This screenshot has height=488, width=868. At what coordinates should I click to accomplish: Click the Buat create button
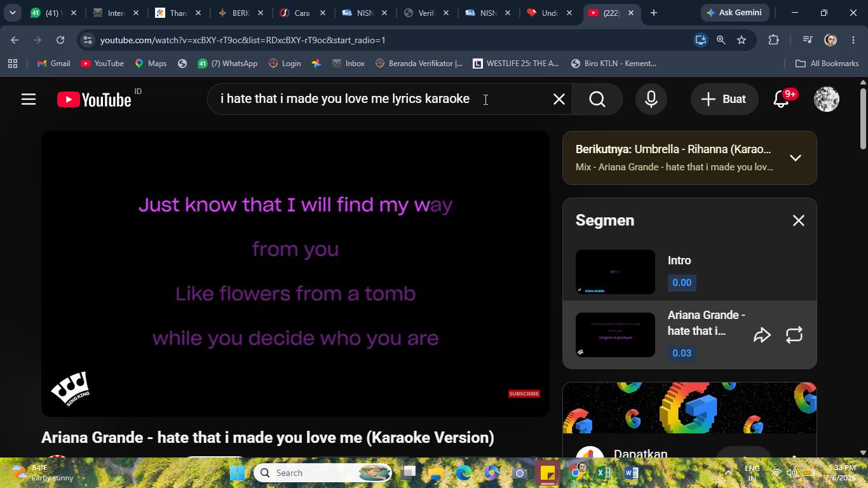coord(724,99)
